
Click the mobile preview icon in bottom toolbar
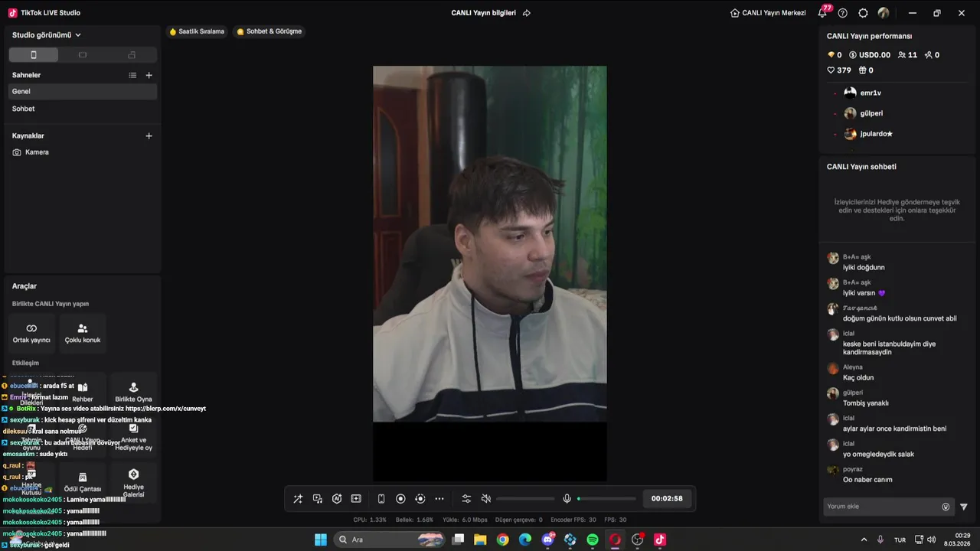click(381, 499)
